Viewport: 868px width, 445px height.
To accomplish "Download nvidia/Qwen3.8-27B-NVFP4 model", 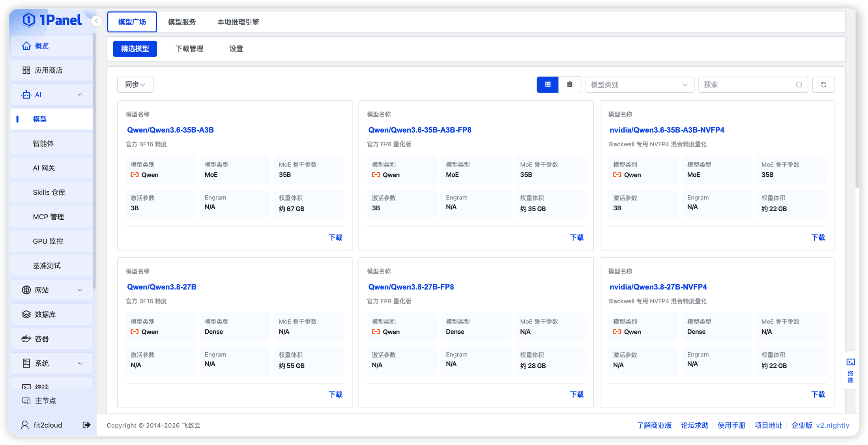I will point(818,394).
